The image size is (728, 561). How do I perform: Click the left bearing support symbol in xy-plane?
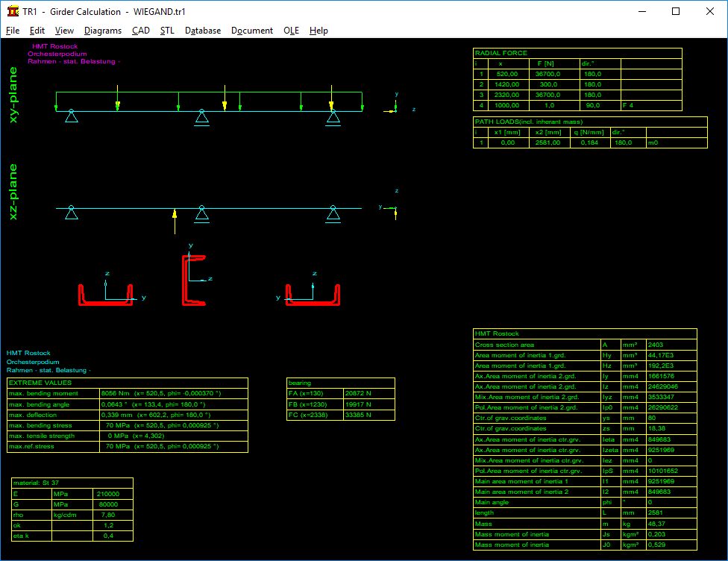pyautogui.click(x=71, y=116)
